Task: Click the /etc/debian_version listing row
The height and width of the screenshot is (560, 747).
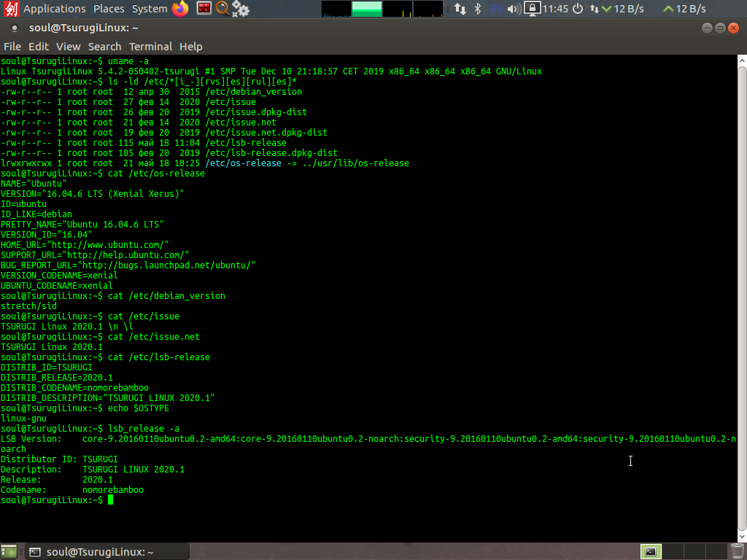Action: coord(152,92)
